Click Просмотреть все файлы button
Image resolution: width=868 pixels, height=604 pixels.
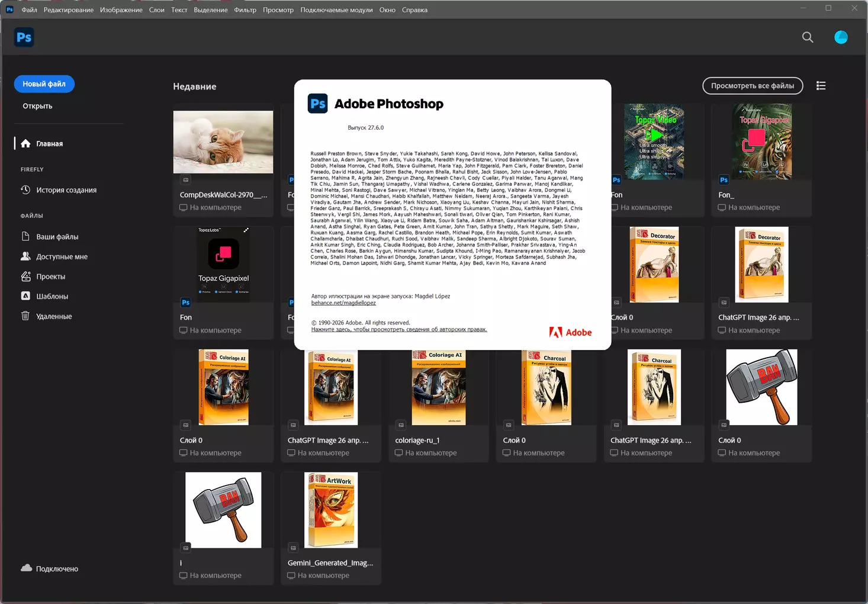tap(752, 86)
